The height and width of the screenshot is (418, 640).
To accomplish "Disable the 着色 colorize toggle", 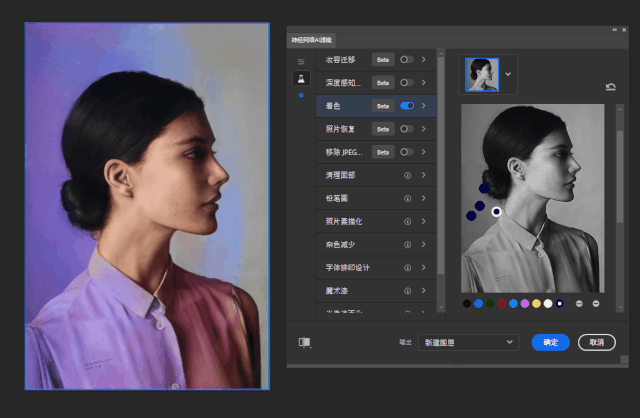I will pyautogui.click(x=407, y=105).
